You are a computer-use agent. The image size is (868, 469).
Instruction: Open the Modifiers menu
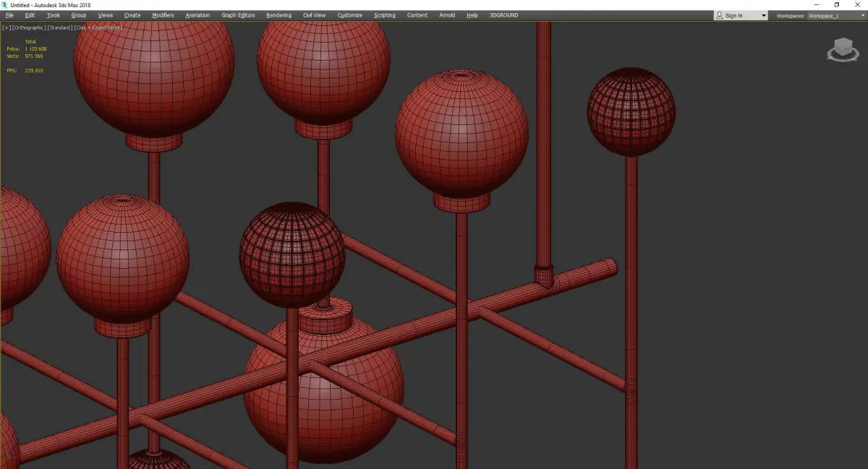click(x=163, y=15)
